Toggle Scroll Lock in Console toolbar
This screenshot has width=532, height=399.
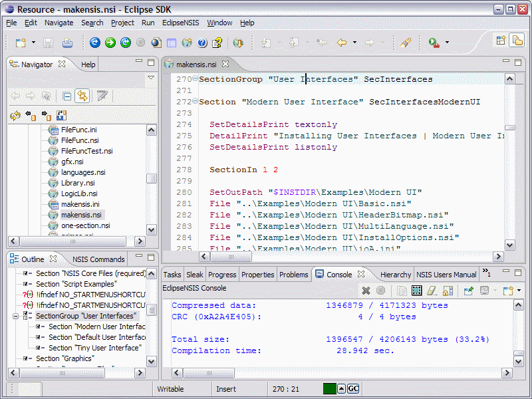pyautogui.click(x=448, y=291)
